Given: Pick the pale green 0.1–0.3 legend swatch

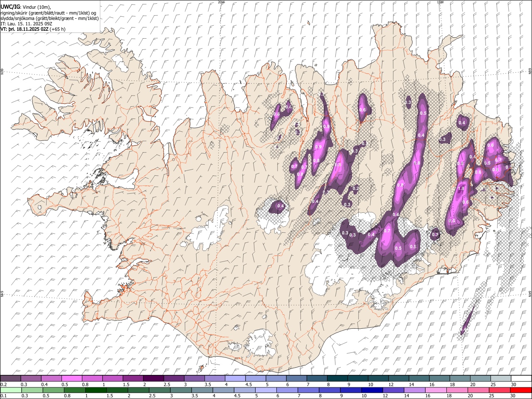Looking at the screenshot, I should pyautogui.click(x=11, y=390).
